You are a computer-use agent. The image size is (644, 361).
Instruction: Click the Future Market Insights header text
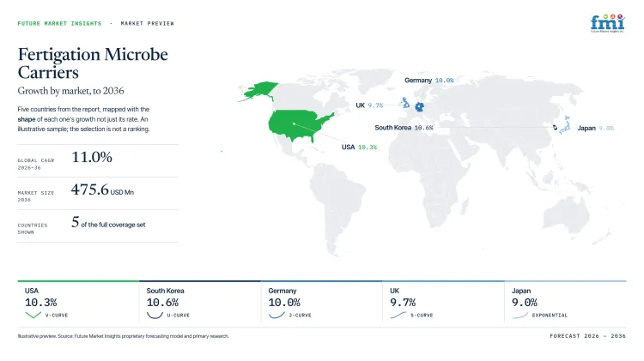click(x=59, y=23)
